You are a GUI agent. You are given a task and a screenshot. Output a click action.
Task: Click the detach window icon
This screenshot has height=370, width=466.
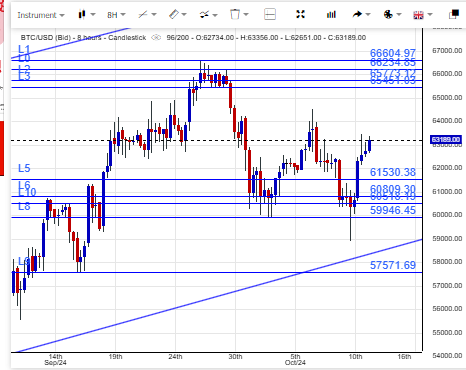pyautogui.click(x=454, y=14)
